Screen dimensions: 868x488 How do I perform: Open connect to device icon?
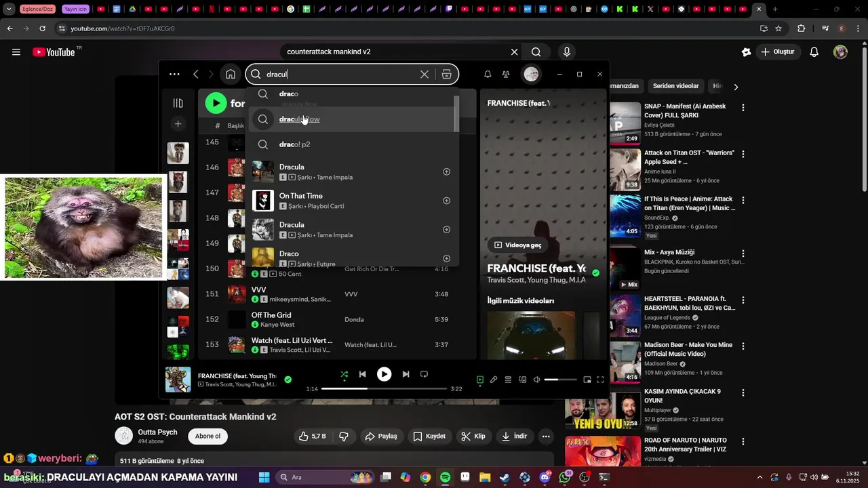pos(522,380)
